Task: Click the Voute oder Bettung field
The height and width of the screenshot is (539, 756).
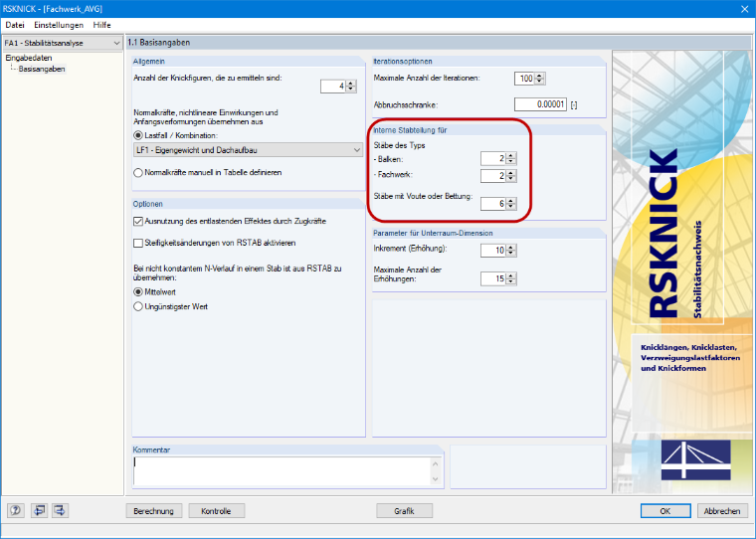Action: (x=493, y=204)
